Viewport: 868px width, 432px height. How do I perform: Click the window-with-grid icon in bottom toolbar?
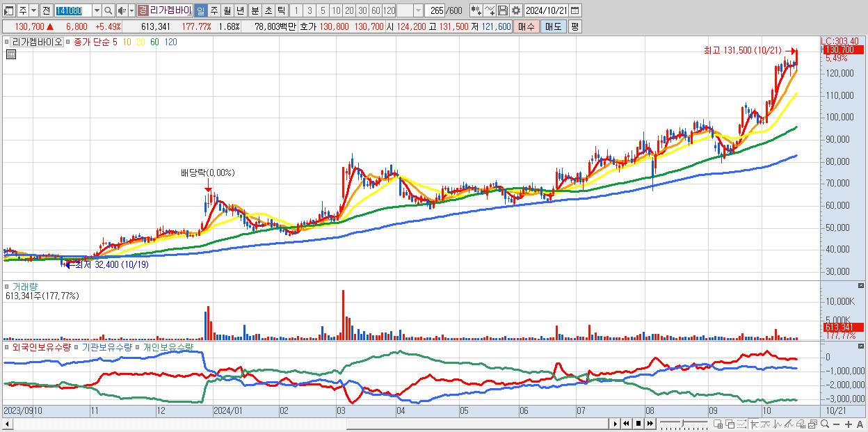[718, 424]
